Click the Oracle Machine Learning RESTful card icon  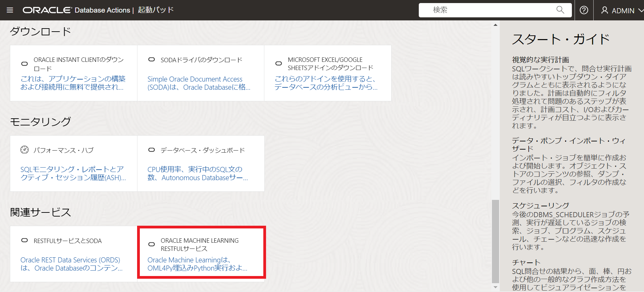point(152,244)
